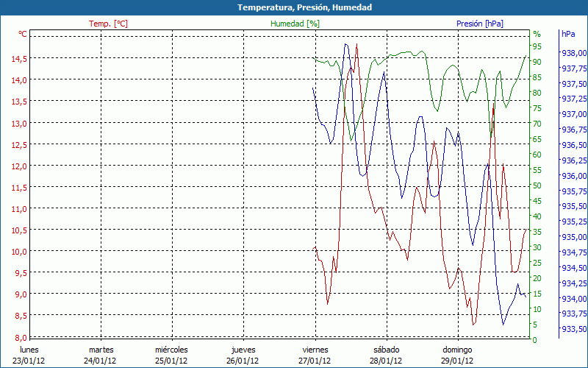The width and height of the screenshot is (588, 368).
Task: Click the ºC unit label on left axis
Action: 23,34
